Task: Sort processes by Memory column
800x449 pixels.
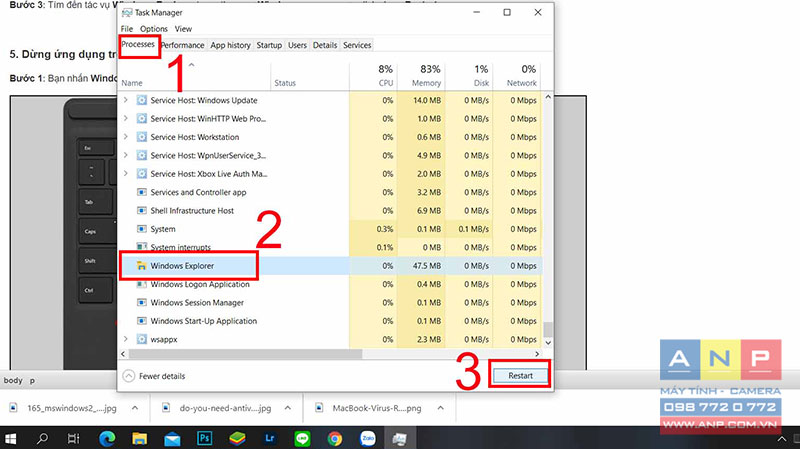Action: pos(421,75)
